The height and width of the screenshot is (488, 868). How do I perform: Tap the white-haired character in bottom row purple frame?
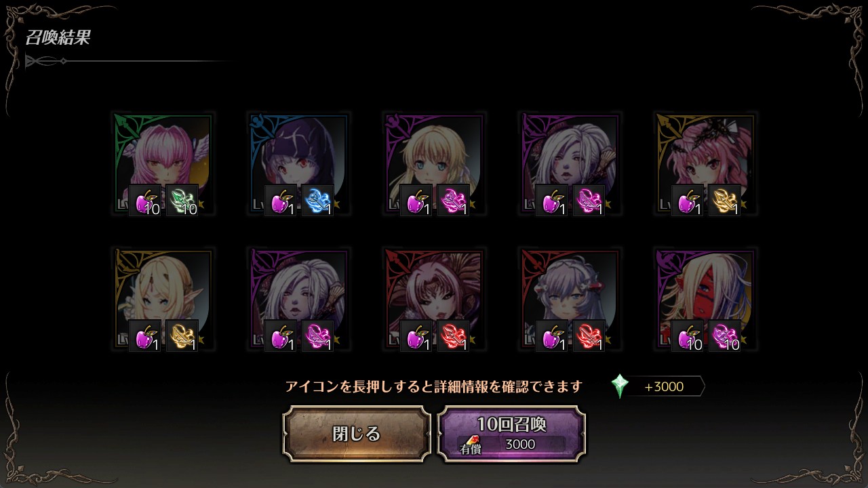pyautogui.click(x=298, y=300)
